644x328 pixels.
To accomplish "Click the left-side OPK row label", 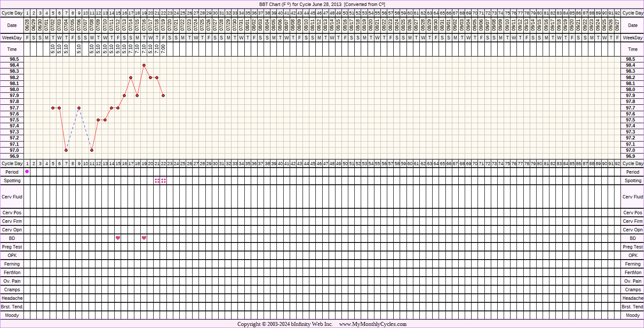I will click(x=12, y=255).
